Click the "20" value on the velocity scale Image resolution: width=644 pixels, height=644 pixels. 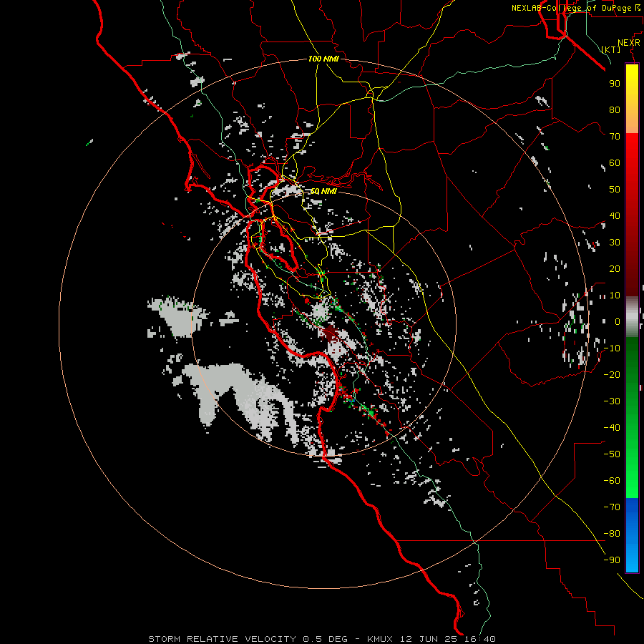pos(615,269)
